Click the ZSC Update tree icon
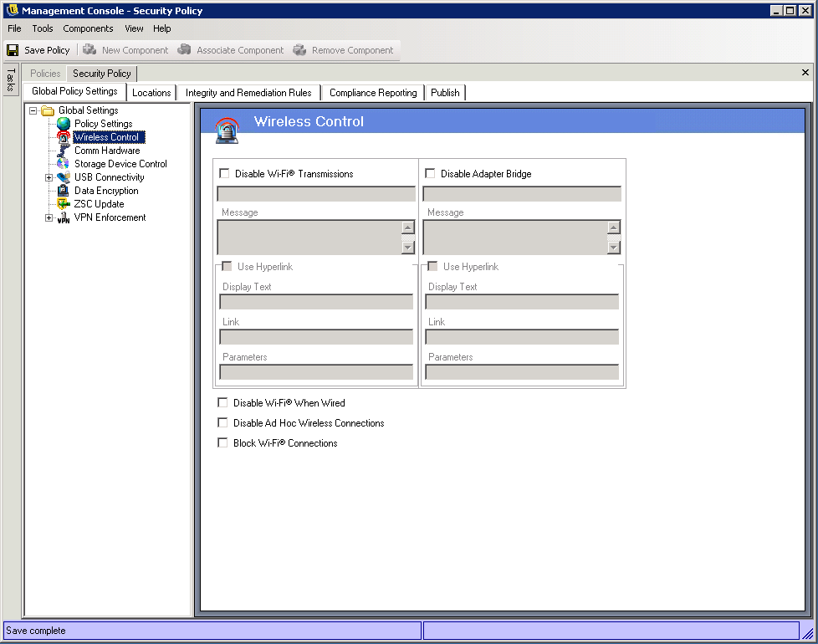 [x=64, y=204]
